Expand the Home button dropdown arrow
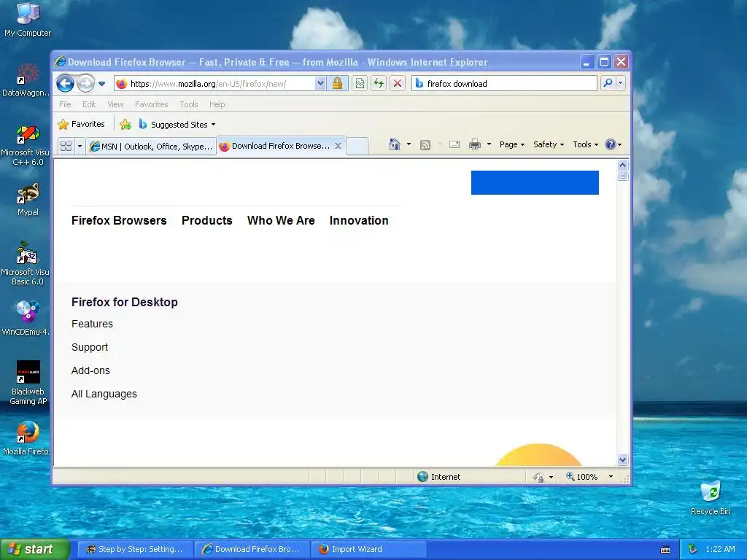Viewport: 747px width, 560px height. click(x=409, y=144)
